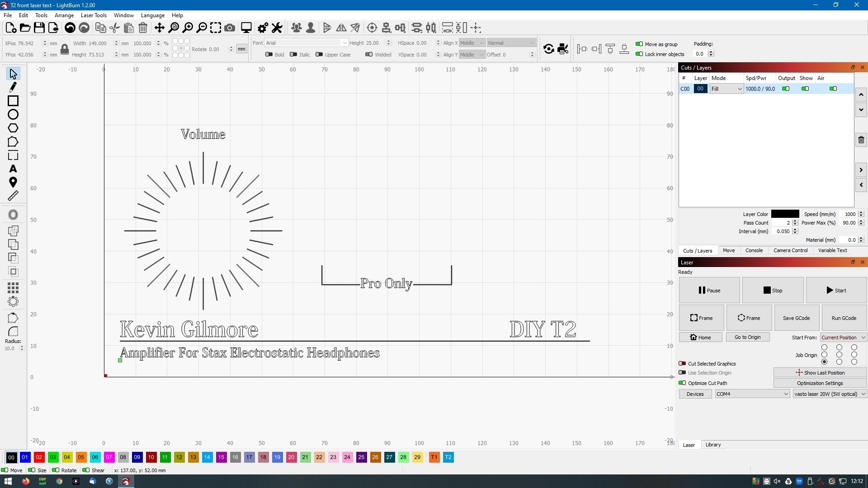The image size is (868, 488).
Task: Open the layer Mode Fill dropdown
Action: 726,89
